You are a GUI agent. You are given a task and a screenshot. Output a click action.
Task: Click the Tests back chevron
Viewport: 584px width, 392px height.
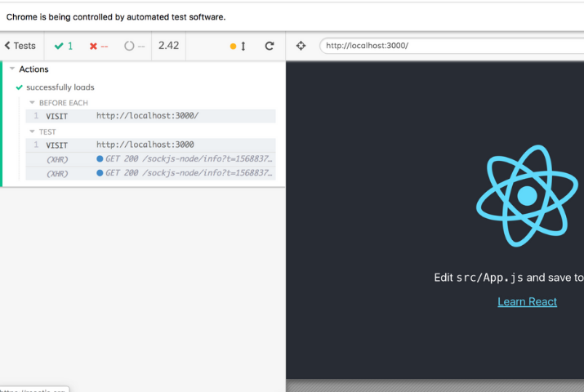[x=7, y=46]
